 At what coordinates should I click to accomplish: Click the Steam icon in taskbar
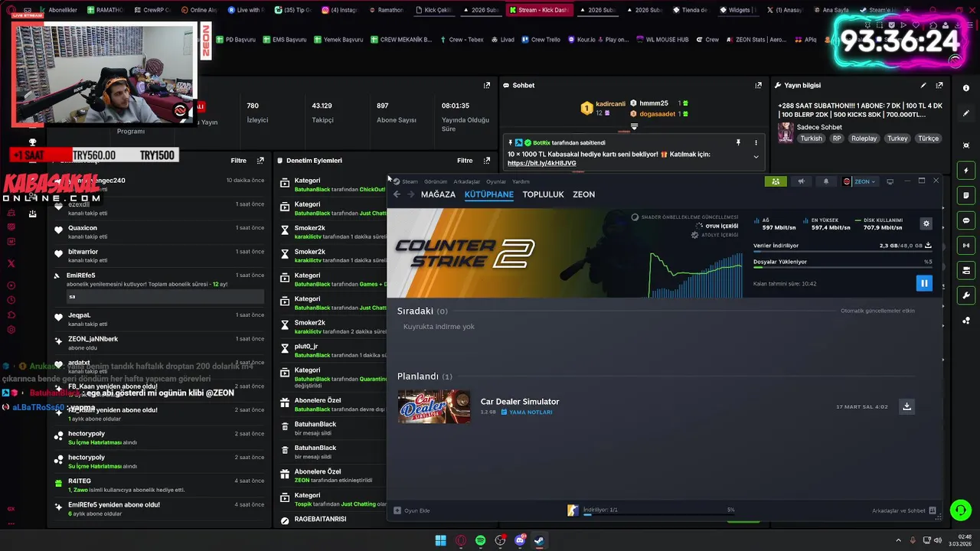click(539, 540)
